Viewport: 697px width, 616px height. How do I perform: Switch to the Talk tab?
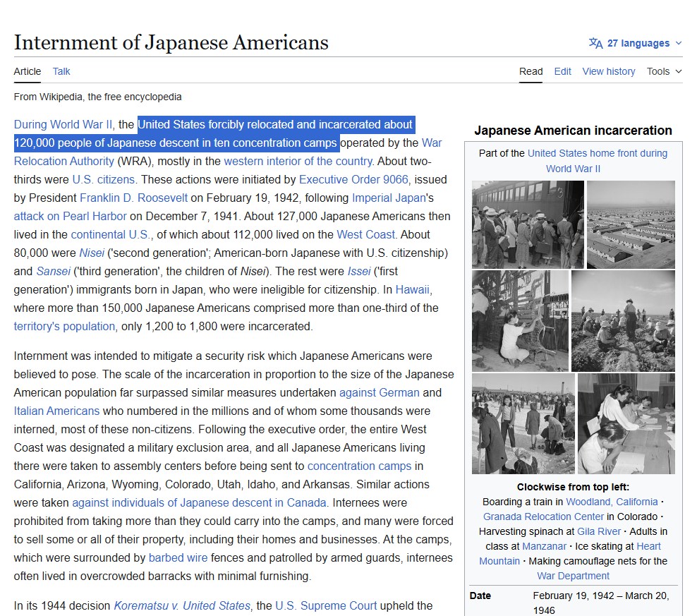61,71
